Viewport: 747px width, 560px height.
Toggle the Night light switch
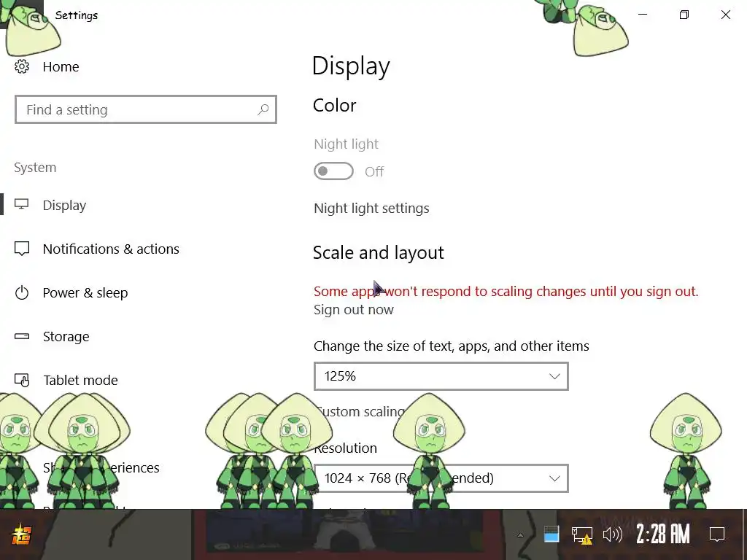[x=333, y=171]
